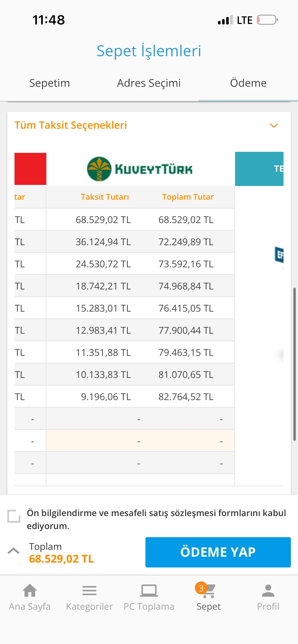Image resolution: width=298 pixels, height=644 pixels.
Task: Open the Kategoriler menu icon
Action: tap(89, 590)
